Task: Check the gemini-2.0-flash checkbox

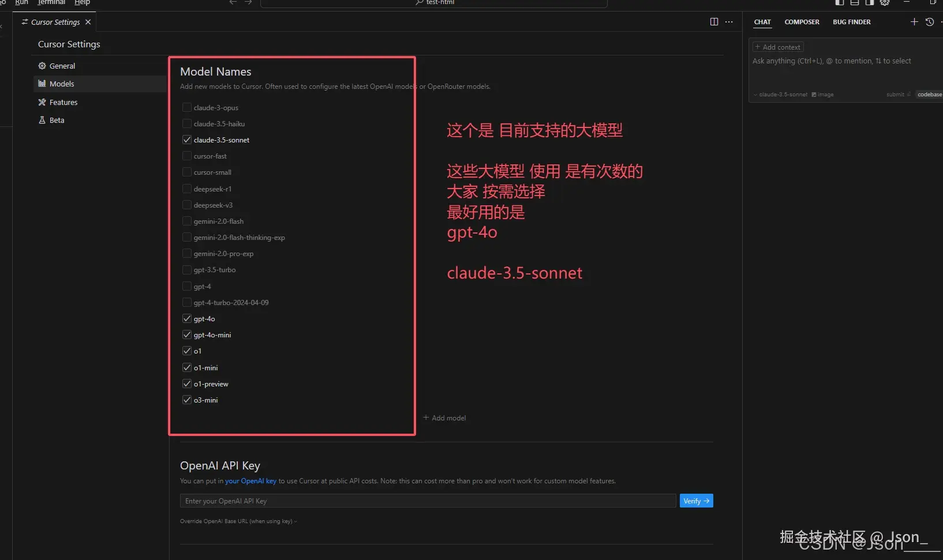Action: [187, 221]
